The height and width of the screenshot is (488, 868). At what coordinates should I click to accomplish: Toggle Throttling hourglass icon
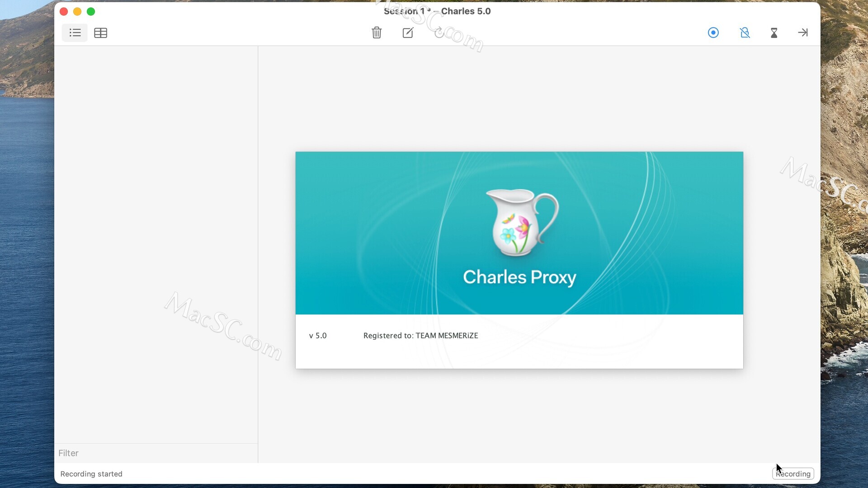pyautogui.click(x=774, y=33)
